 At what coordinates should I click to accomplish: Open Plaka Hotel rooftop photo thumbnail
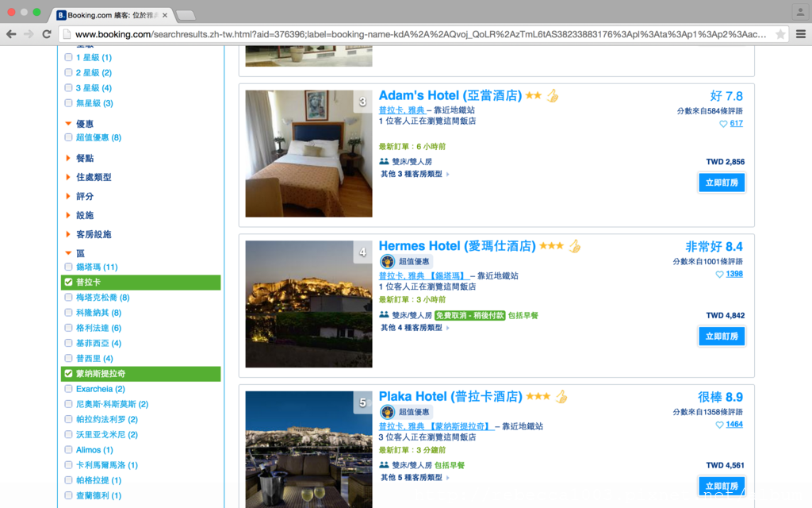point(308,449)
